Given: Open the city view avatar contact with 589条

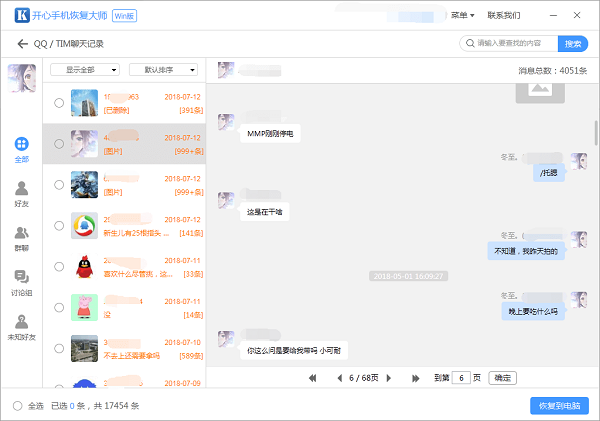Looking at the screenshot, I should click(84, 349).
